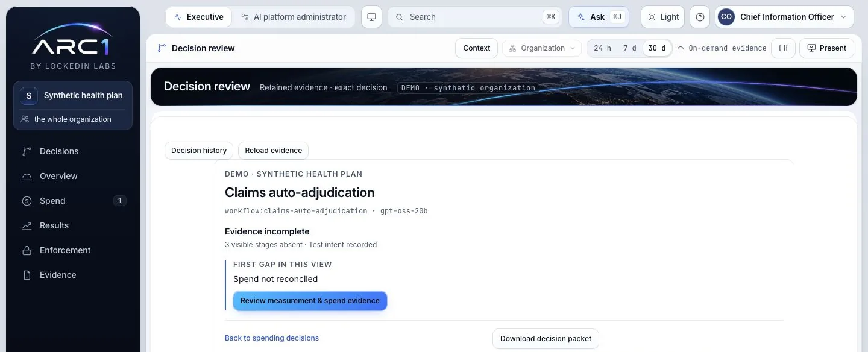Select the 24 h time range
868x352 pixels.
click(x=602, y=48)
